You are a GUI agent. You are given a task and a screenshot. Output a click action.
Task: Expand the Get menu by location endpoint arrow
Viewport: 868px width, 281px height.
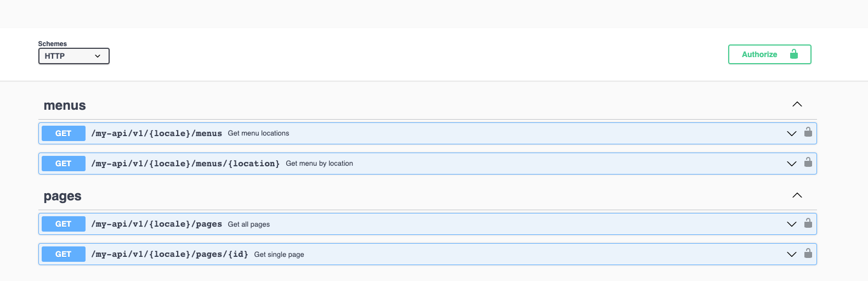pos(791,164)
